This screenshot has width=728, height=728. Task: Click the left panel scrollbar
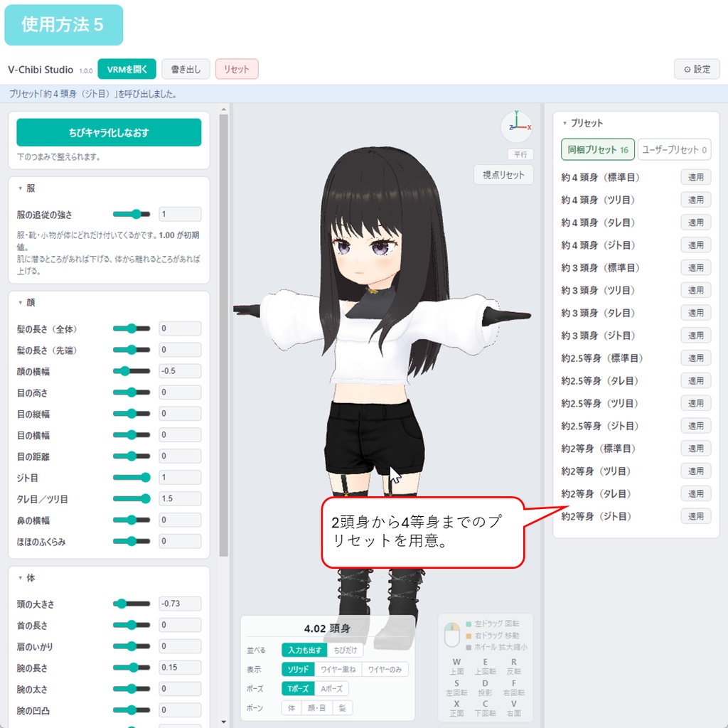point(223,335)
